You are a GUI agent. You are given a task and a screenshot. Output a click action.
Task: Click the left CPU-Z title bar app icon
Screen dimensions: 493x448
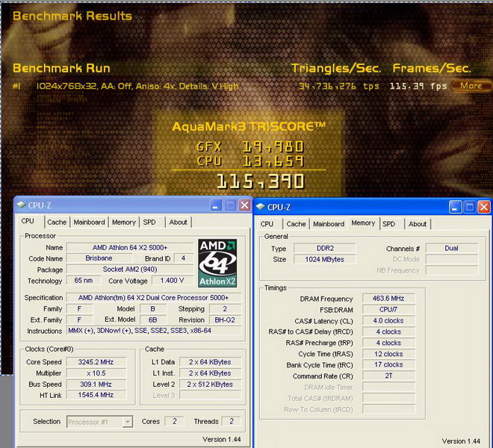tap(22, 205)
